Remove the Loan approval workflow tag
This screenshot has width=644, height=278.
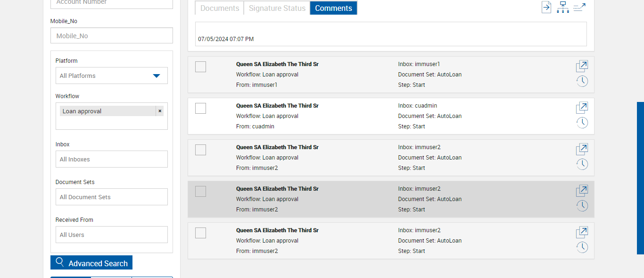click(160, 111)
